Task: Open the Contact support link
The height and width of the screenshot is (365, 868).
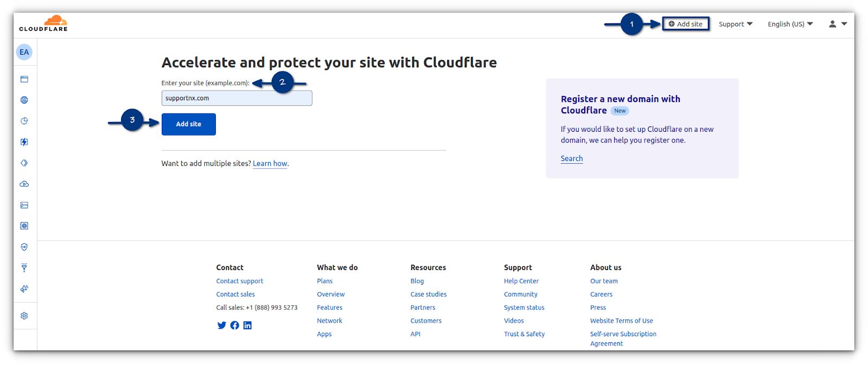Action: tap(239, 281)
